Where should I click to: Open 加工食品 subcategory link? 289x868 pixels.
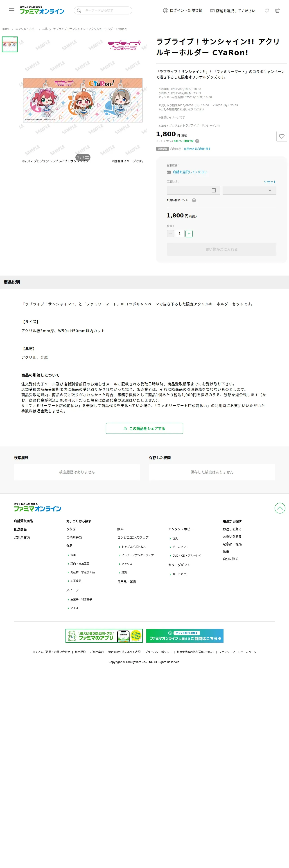[x=76, y=580]
